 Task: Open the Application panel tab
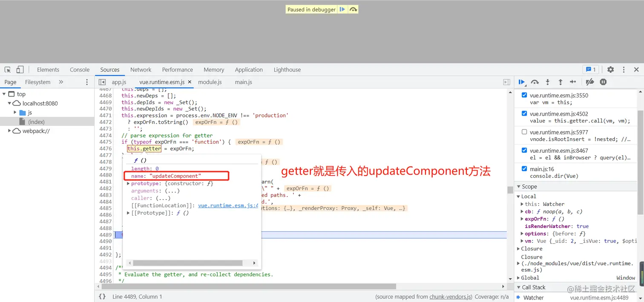(x=249, y=70)
